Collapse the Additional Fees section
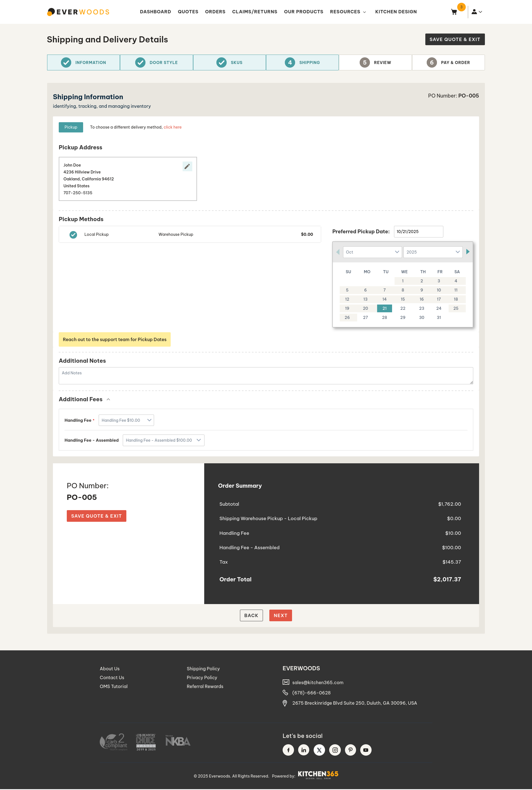532x790 pixels. tap(108, 399)
